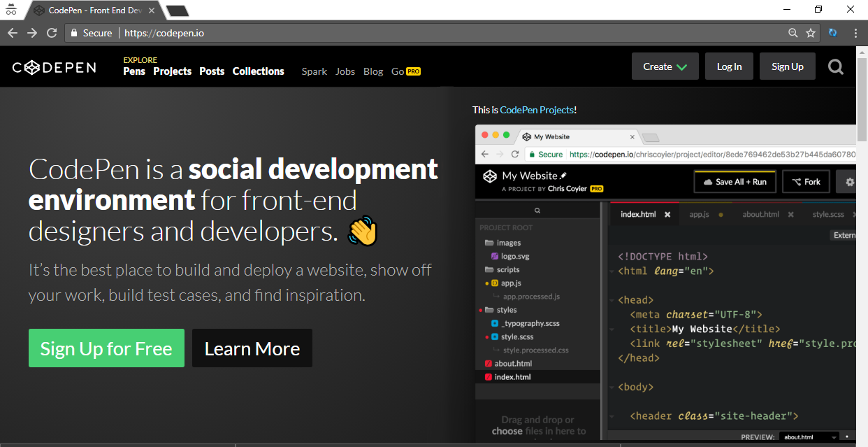Image resolution: width=868 pixels, height=447 pixels.
Task: Close the CodePen browser tab
Action: pyautogui.click(x=153, y=10)
